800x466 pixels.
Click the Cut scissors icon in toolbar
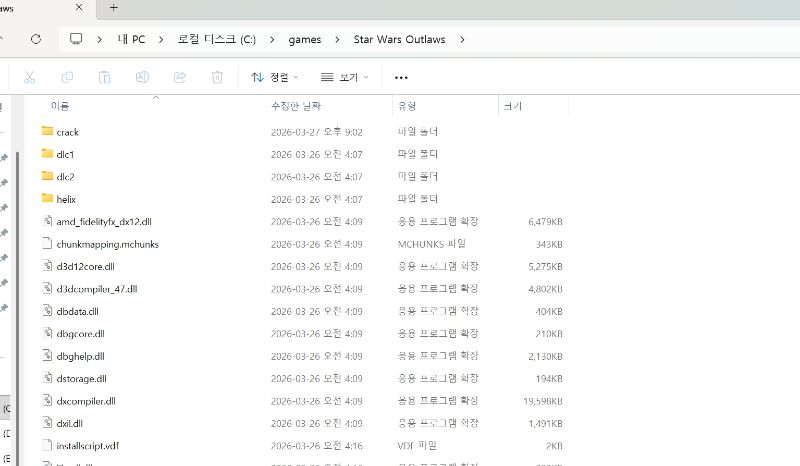(x=30, y=77)
